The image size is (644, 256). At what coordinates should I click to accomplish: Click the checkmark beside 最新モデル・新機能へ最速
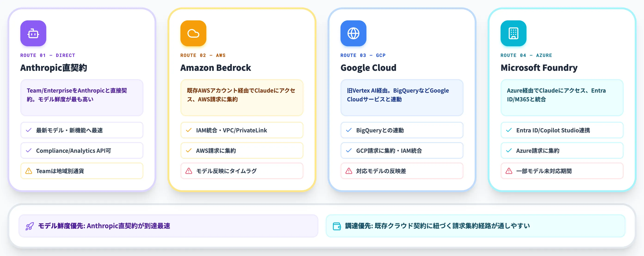coord(29,130)
